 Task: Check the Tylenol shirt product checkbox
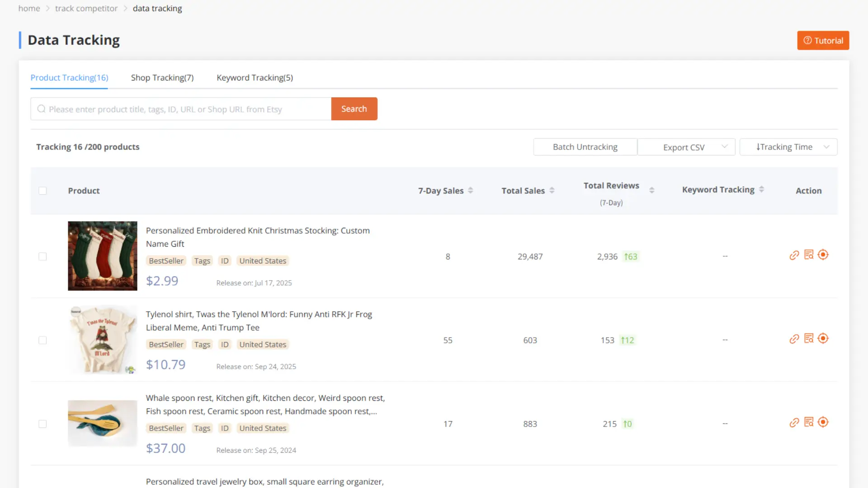click(42, 340)
